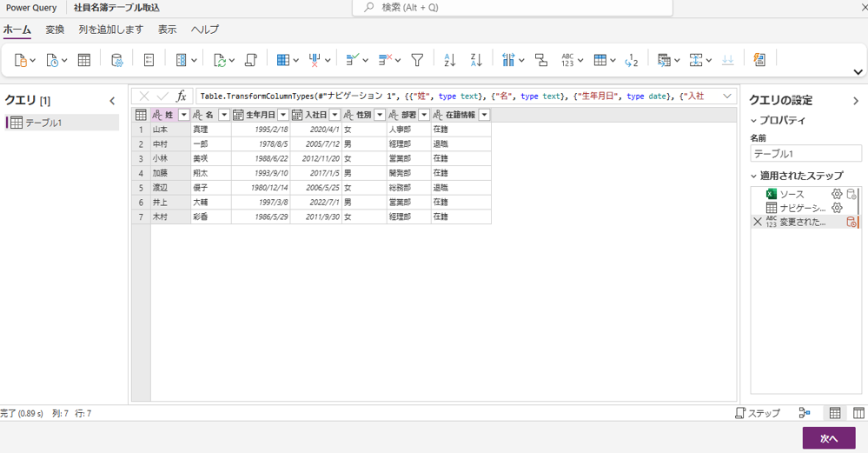This screenshot has width=868, height=453.
Task: Click the Get data icon in the ribbon
Action: point(21,60)
